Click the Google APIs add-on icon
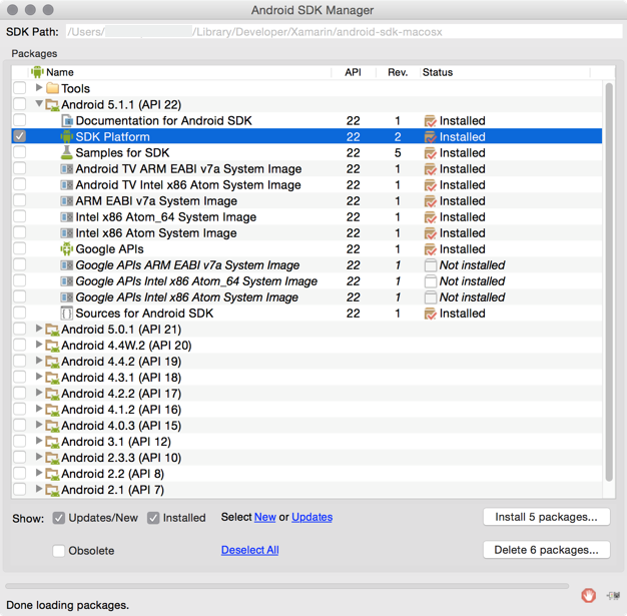This screenshot has width=627, height=616. coord(67,249)
